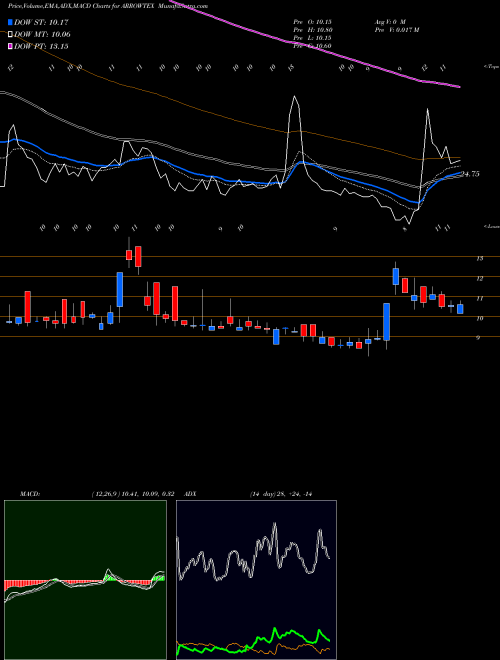Click the MACD label above the green panel

coord(29,494)
